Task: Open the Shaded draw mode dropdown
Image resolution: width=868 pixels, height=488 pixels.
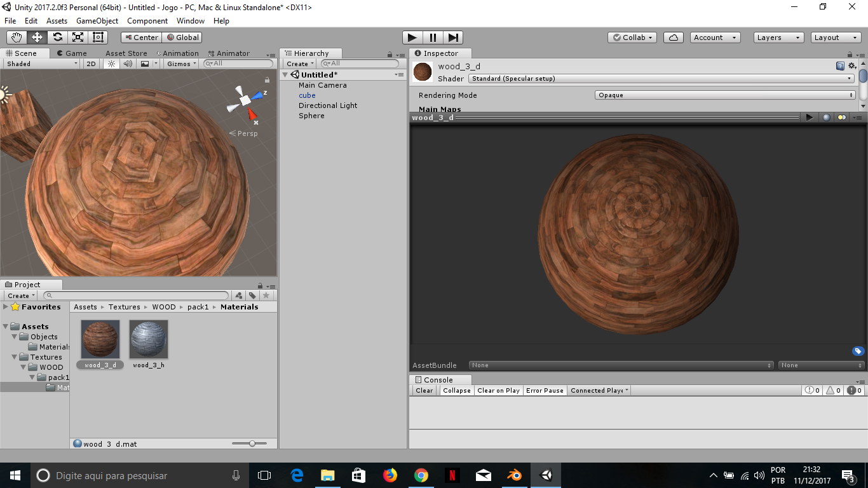Action: (42, 64)
